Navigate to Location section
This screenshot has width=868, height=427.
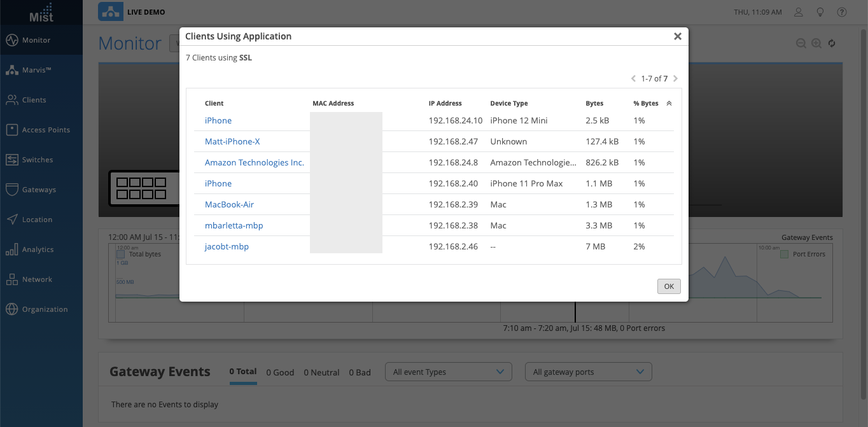coord(37,220)
